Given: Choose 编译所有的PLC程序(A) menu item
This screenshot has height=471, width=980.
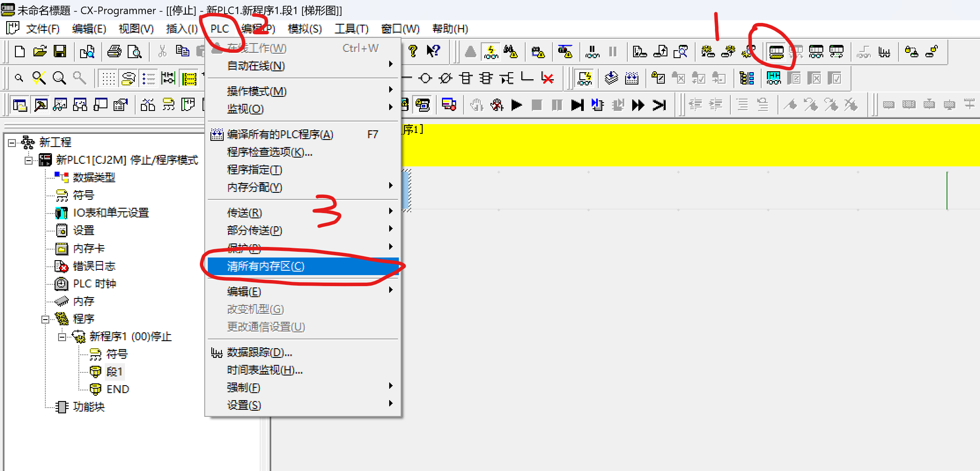Looking at the screenshot, I should point(280,135).
